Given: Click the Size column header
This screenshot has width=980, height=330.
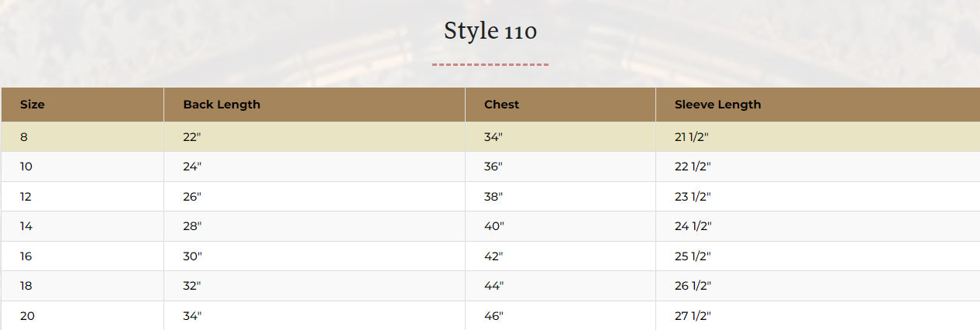Looking at the screenshot, I should (x=33, y=105).
